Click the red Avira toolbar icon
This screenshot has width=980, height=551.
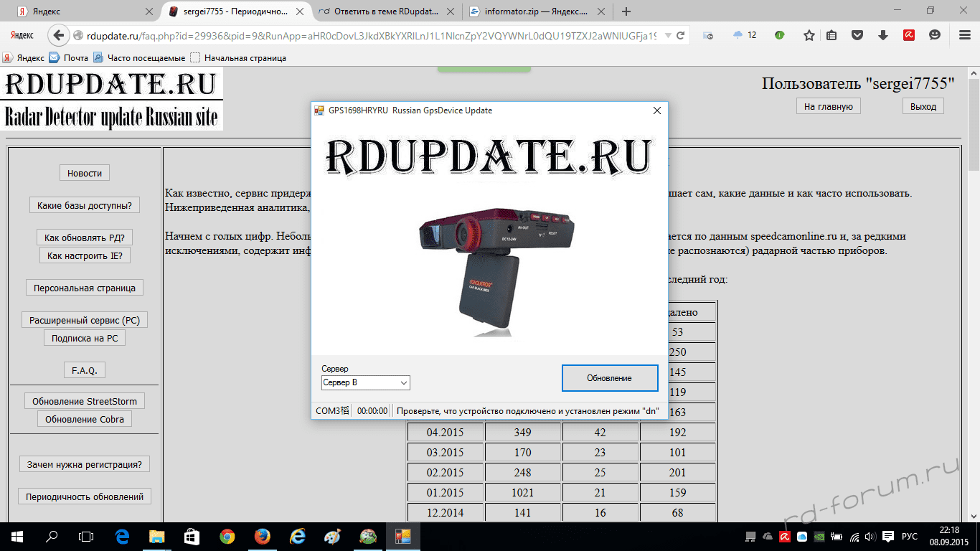pos(908,35)
